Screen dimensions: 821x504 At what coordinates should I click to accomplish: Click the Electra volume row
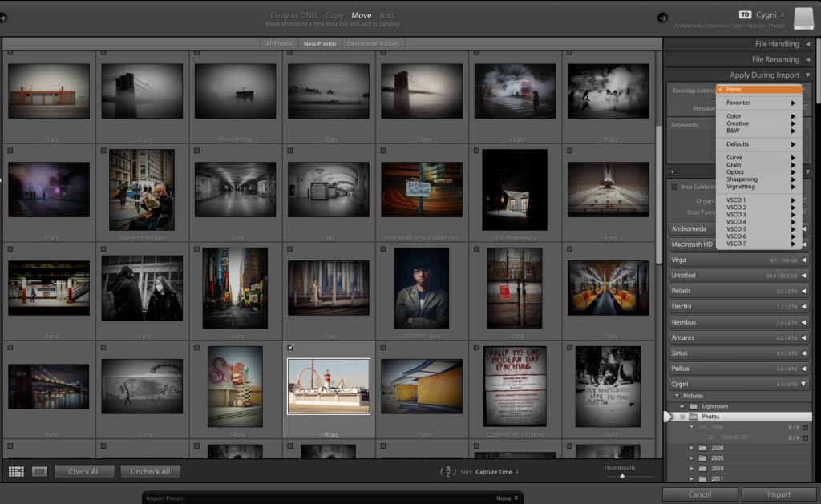pos(739,307)
